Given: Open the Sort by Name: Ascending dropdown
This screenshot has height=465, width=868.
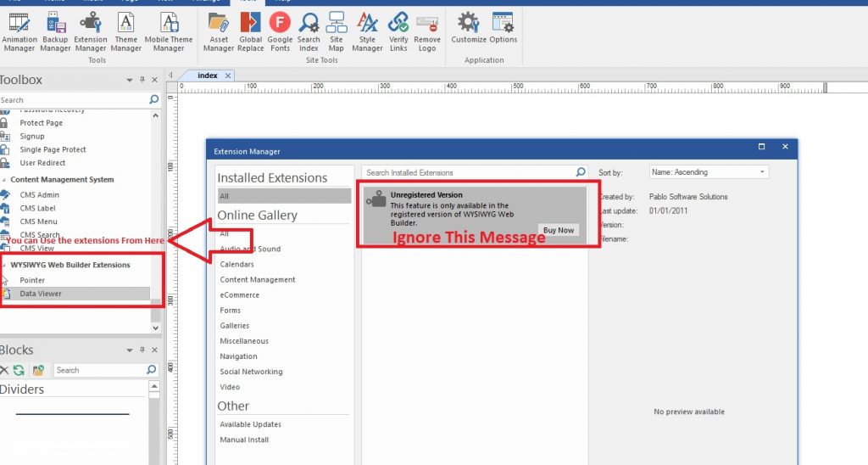Looking at the screenshot, I should click(709, 172).
